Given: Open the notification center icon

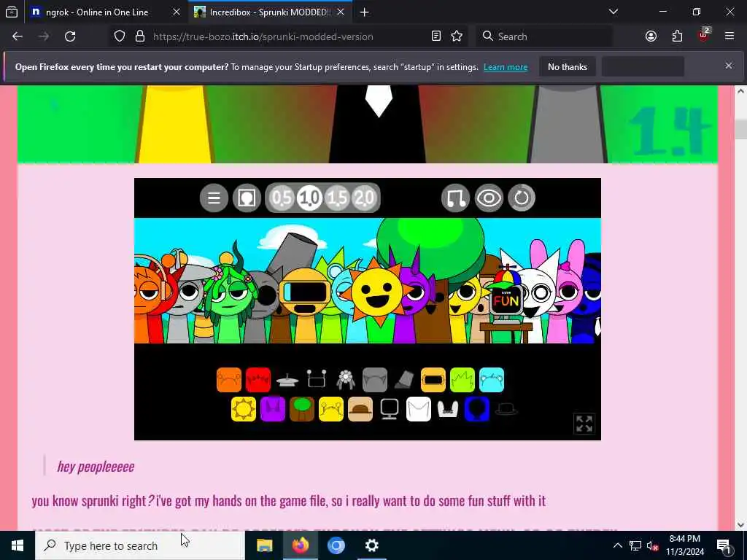Looking at the screenshot, I should (x=724, y=546).
